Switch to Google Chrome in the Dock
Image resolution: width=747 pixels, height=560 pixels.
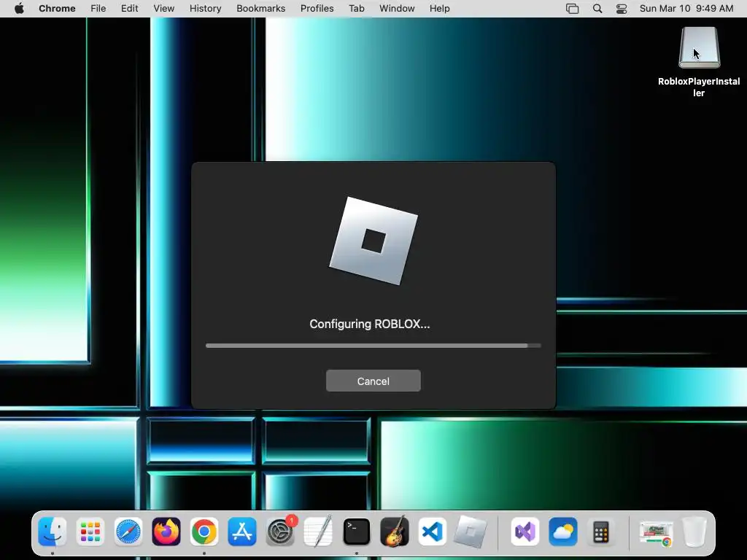[x=204, y=532]
